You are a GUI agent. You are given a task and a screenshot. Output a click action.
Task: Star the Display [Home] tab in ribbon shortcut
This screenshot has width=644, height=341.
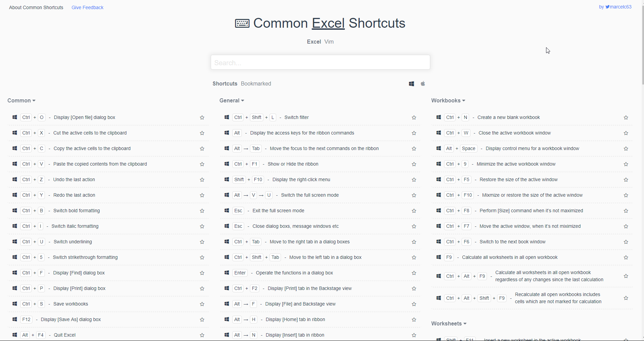tap(414, 320)
